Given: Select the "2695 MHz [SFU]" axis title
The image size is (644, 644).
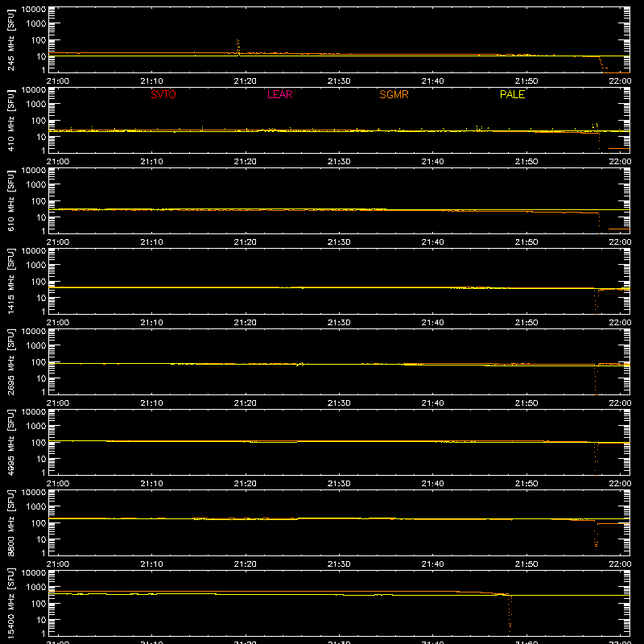Looking at the screenshot, I should [x=11, y=361].
